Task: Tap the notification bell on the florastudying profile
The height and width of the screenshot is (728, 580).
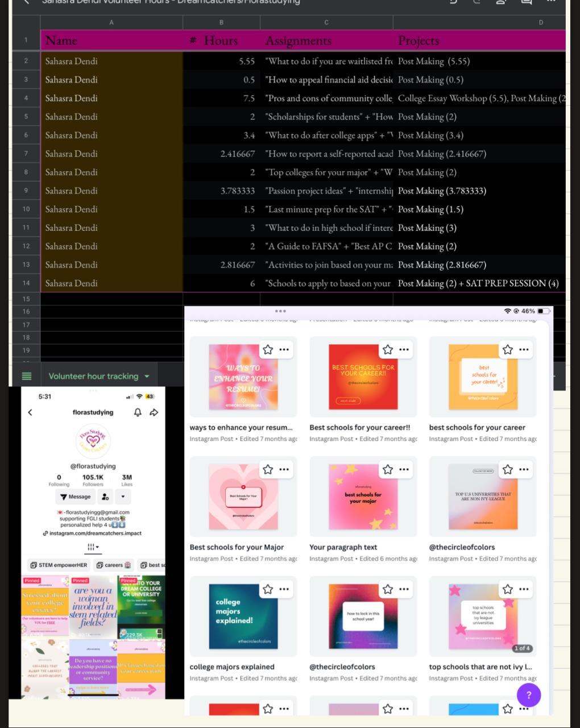Action: click(x=138, y=412)
